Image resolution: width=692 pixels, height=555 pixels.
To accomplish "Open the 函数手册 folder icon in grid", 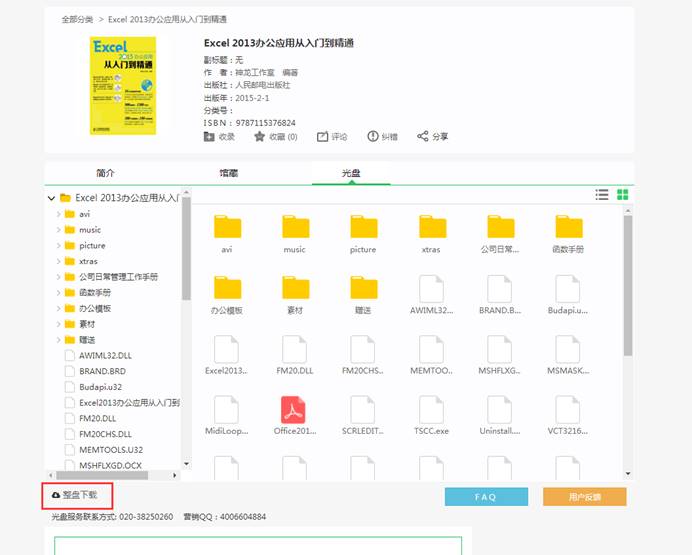I will [569, 227].
